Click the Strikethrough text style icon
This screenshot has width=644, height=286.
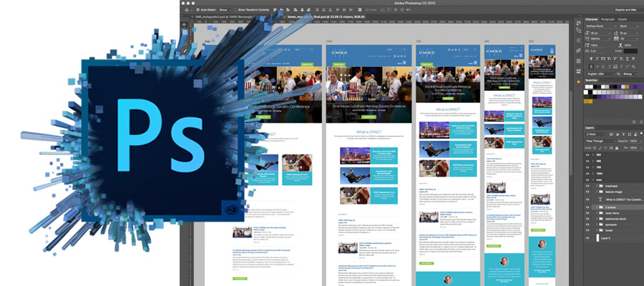click(x=634, y=59)
